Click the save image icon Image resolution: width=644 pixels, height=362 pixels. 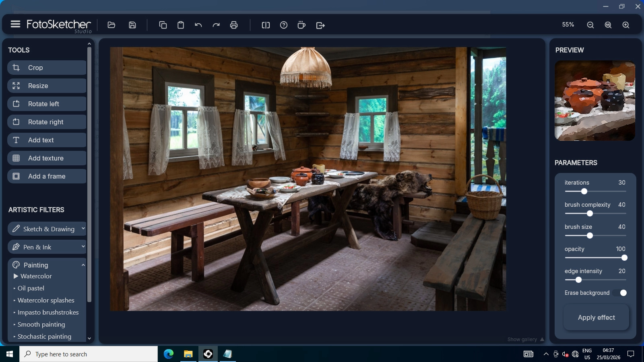click(x=132, y=25)
